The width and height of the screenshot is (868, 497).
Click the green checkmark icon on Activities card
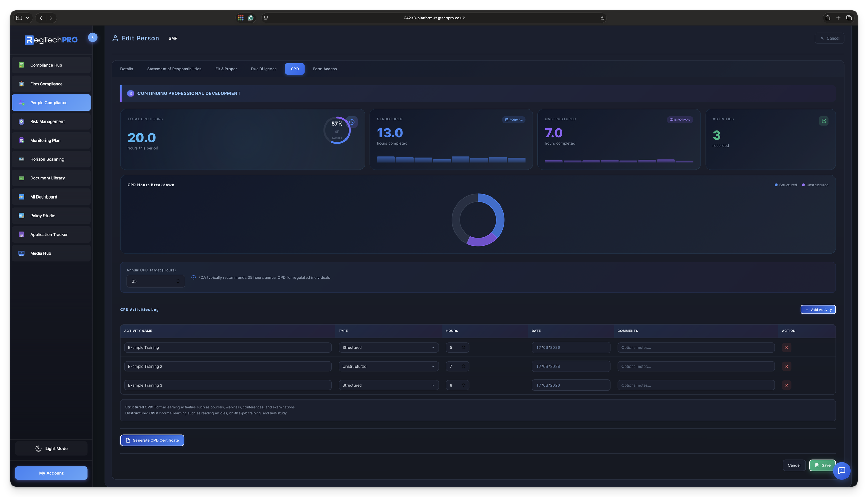pyautogui.click(x=824, y=121)
